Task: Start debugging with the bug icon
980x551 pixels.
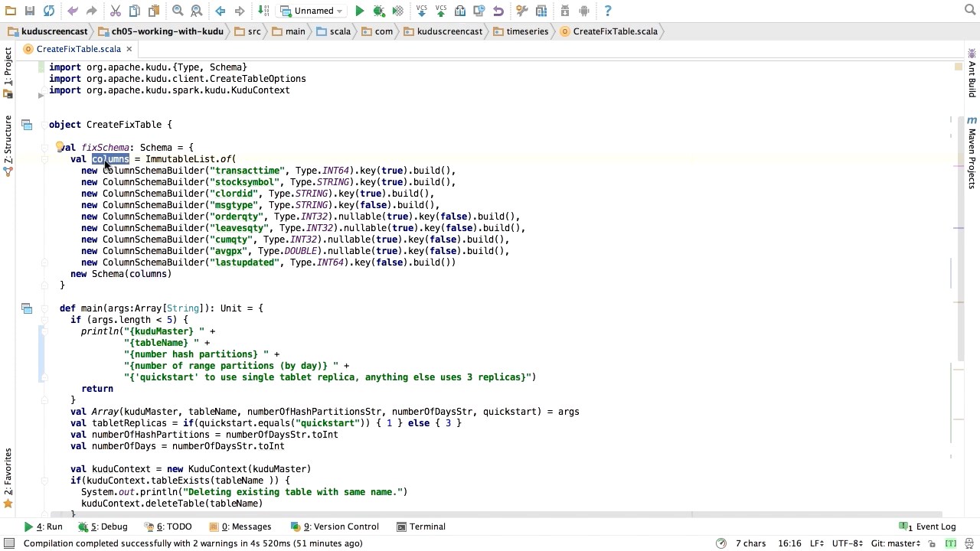Action: pyautogui.click(x=379, y=11)
